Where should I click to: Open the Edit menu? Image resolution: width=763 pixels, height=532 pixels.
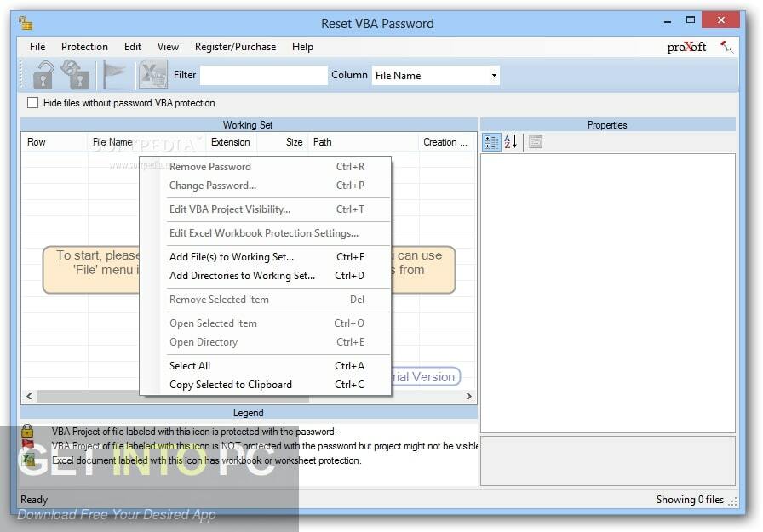coord(132,47)
